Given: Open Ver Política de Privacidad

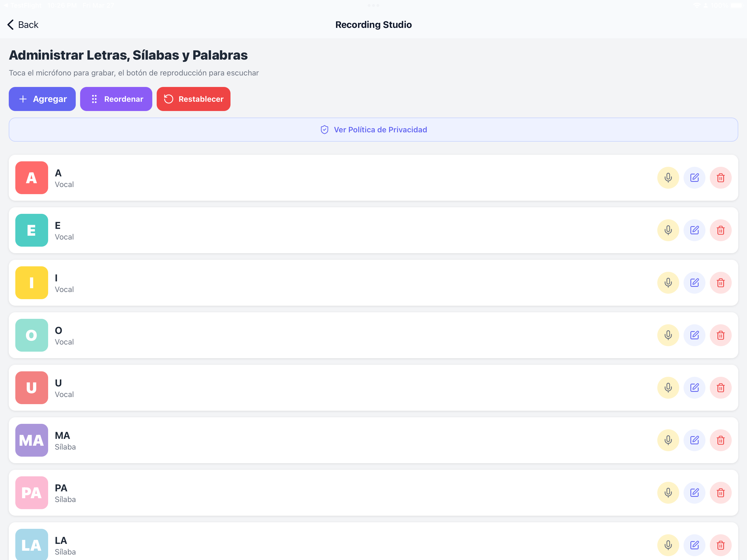Looking at the screenshot, I should pyautogui.click(x=373, y=130).
